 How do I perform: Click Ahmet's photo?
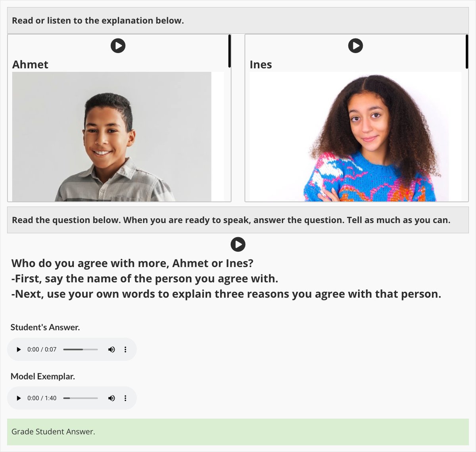112,137
